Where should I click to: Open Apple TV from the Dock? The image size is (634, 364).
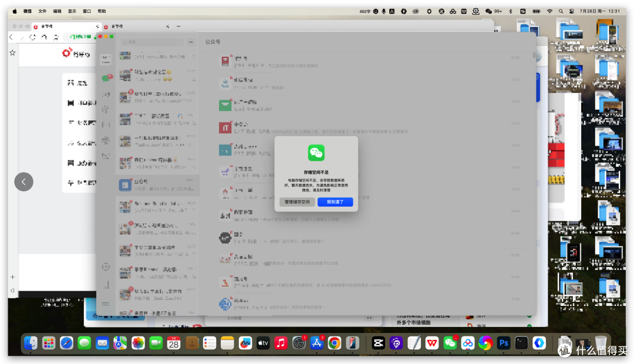coord(263,343)
